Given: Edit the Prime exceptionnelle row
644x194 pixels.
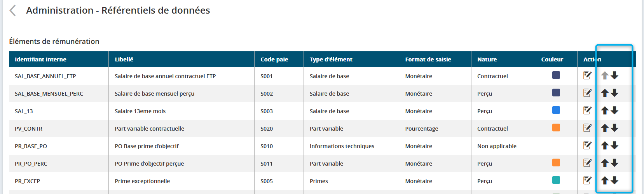Looking at the screenshot, I should point(587,180).
